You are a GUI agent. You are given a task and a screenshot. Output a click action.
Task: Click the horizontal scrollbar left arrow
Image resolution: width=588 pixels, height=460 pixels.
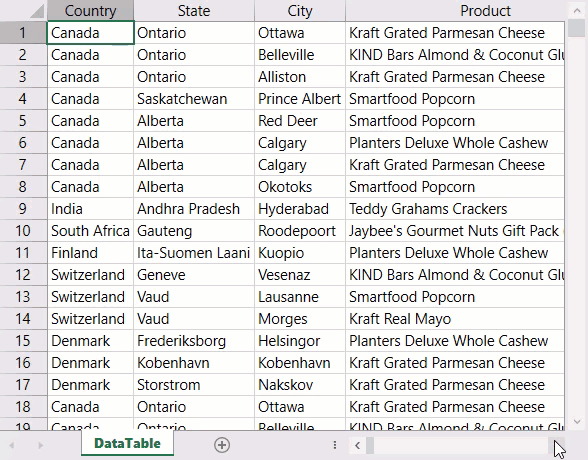tap(357, 445)
